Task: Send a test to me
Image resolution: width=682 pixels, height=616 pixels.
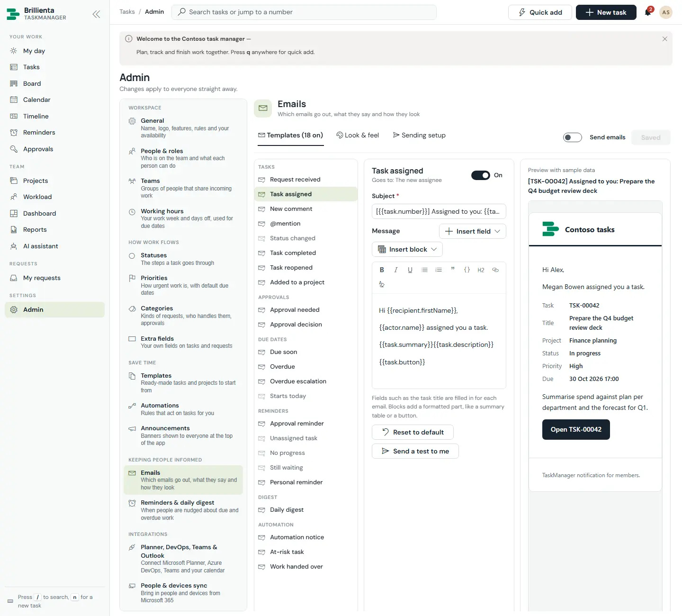Action: click(x=415, y=451)
